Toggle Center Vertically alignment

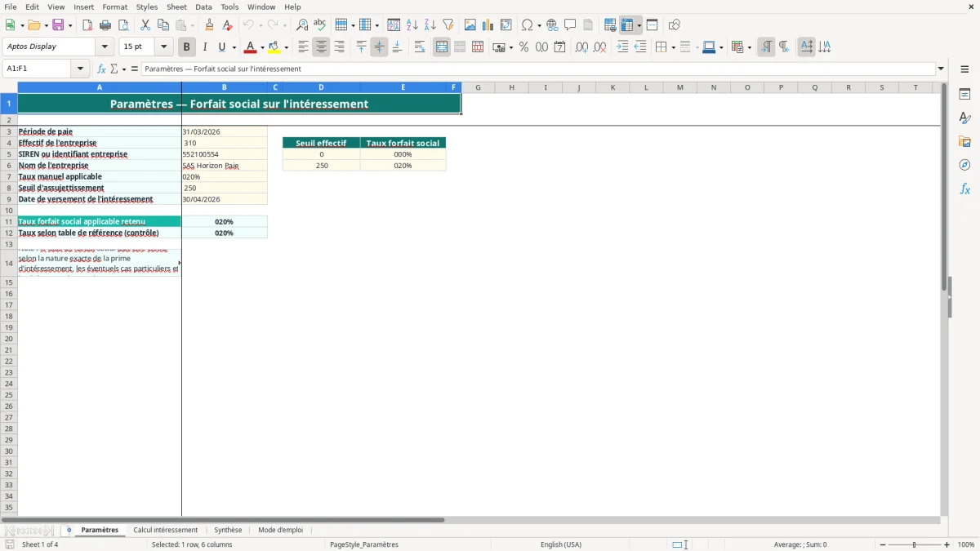tap(379, 47)
